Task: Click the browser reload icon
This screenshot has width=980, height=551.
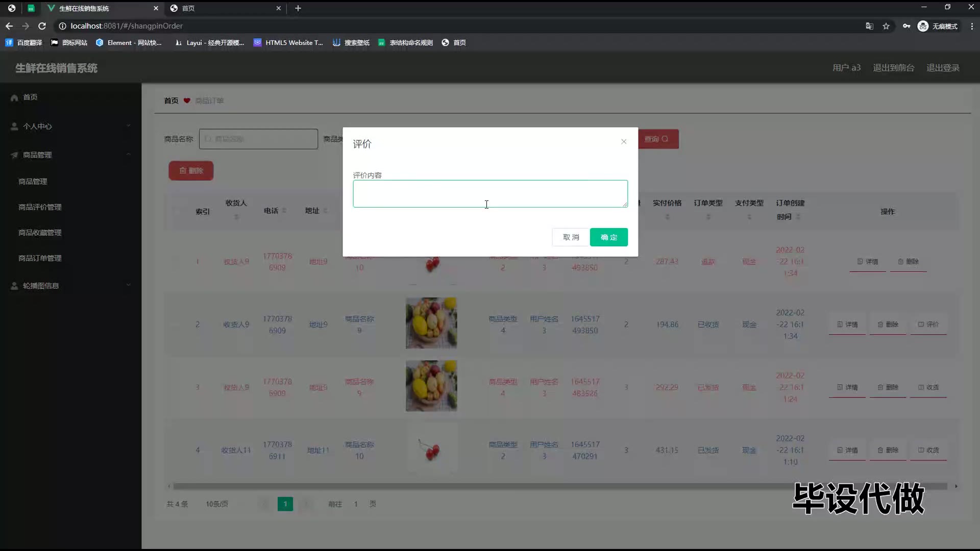Action: [42, 26]
